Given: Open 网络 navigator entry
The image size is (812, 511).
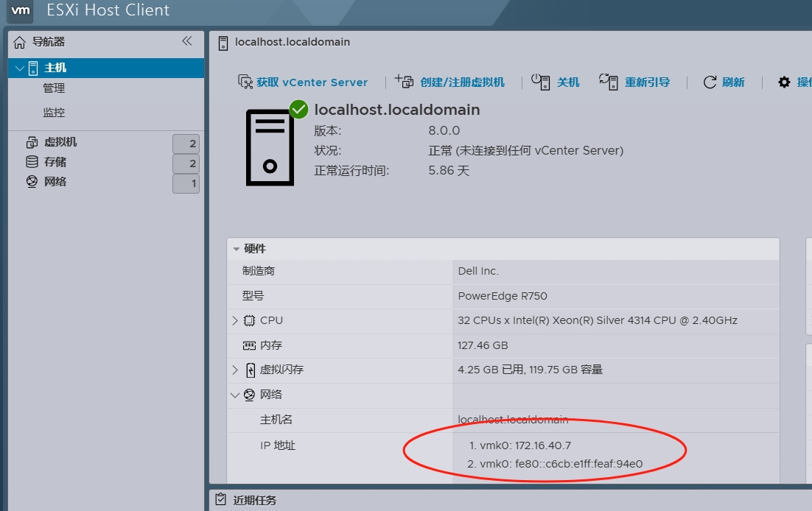Looking at the screenshot, I should [x=55, y=181].
